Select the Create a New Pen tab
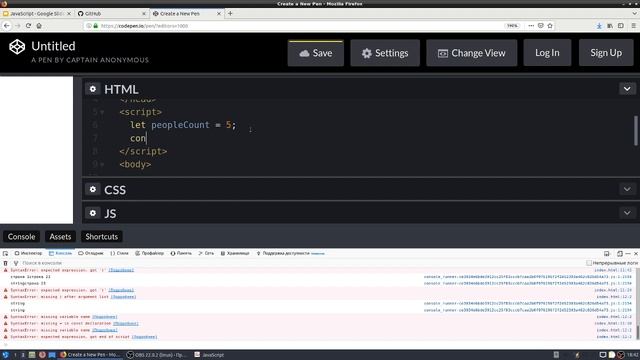This screenshot has width=640, height=360. tap(187, 13)
